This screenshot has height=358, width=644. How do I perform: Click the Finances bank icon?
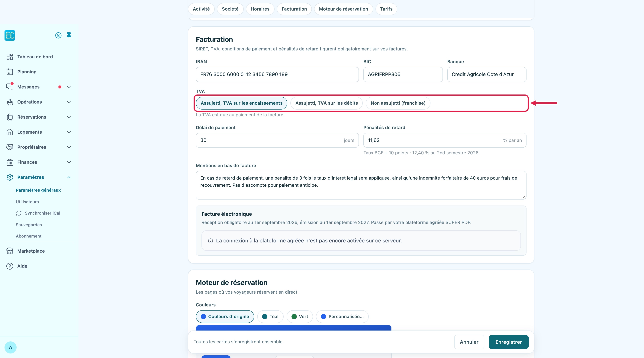10,162
